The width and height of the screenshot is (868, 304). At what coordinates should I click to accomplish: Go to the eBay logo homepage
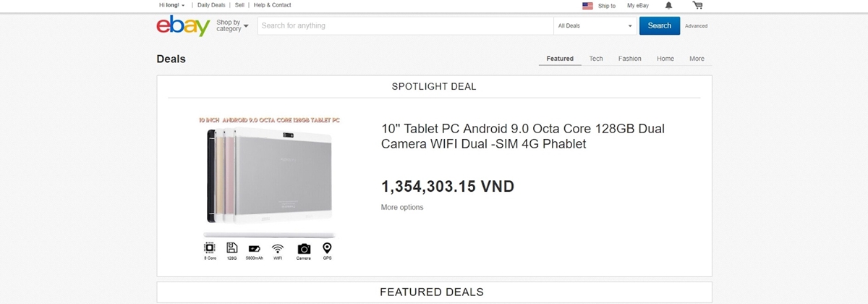183,27
